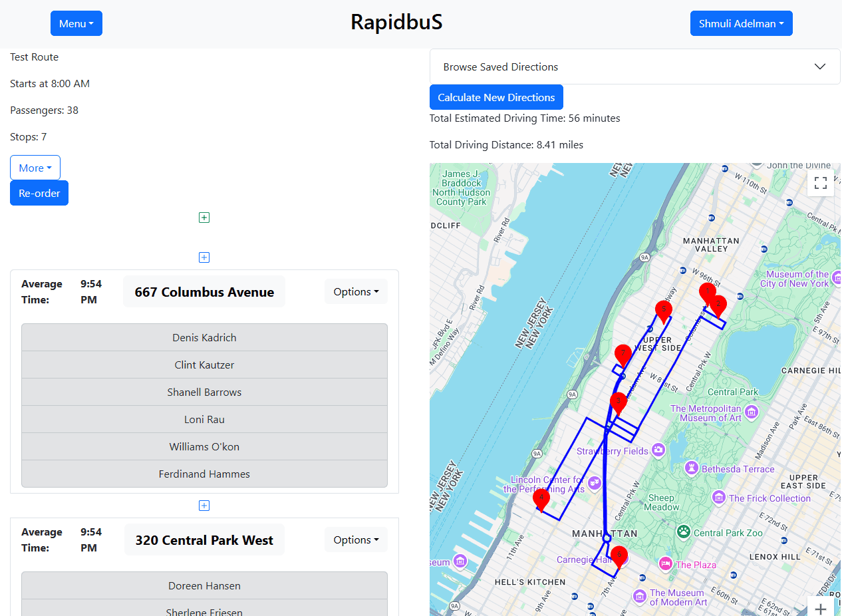The width and height of the screenshot is (842, 616).
Task: Open the Menu dropdown
Action: click(76, 23)
